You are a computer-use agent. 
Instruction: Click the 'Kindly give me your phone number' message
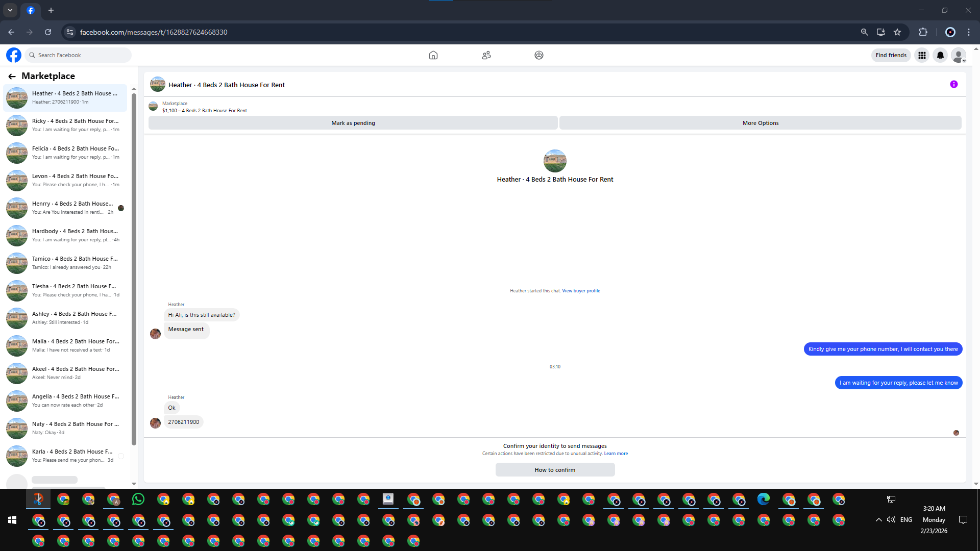[x=883, y=349]
